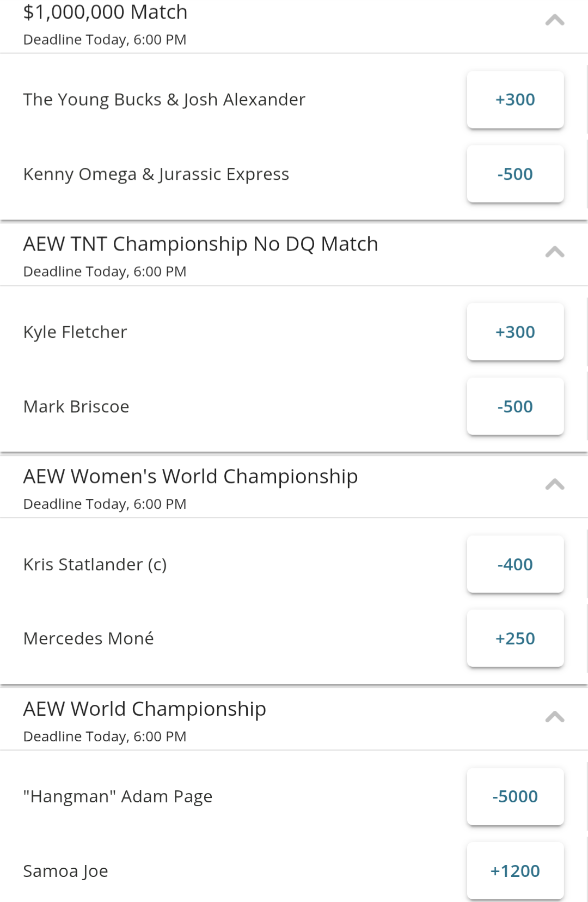The height and width of the screenshot is (902, 588).
Task: Tap The Young Bucks & Josh Alexander name
Action: [x=164, y=100]
